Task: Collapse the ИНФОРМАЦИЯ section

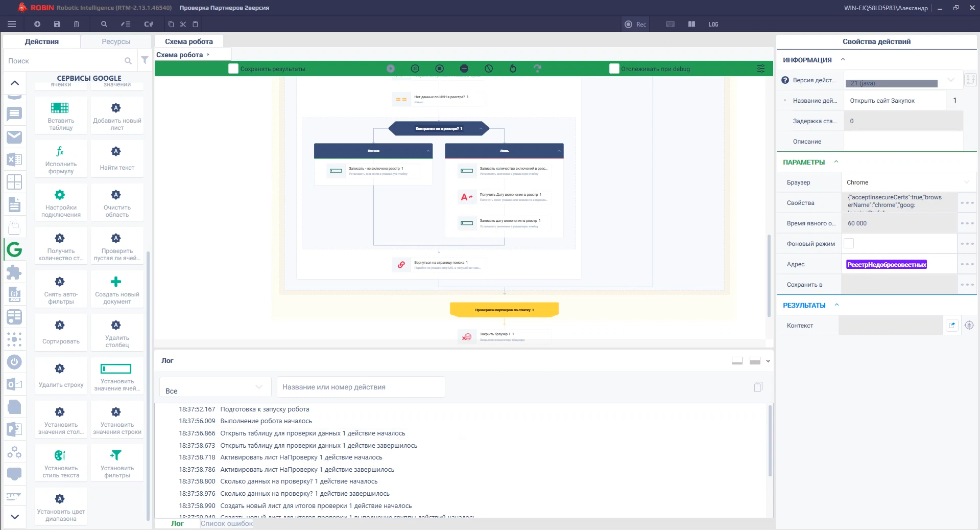Action: pos(843,59)
